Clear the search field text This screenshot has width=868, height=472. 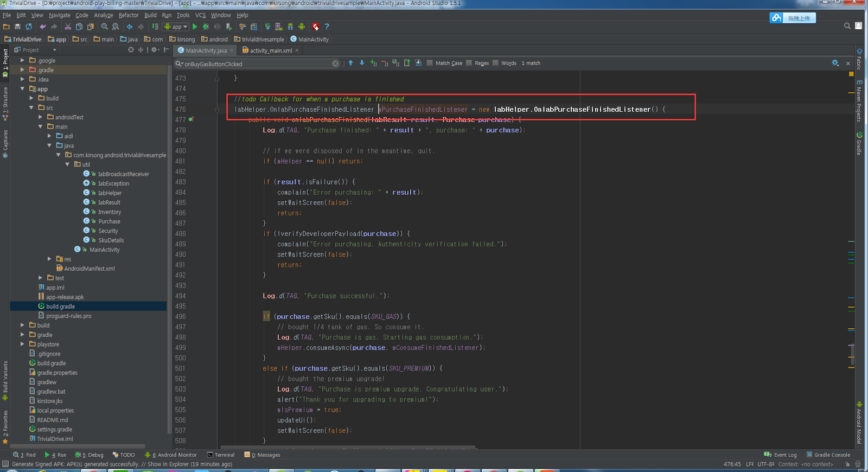[x=335, y=63]
